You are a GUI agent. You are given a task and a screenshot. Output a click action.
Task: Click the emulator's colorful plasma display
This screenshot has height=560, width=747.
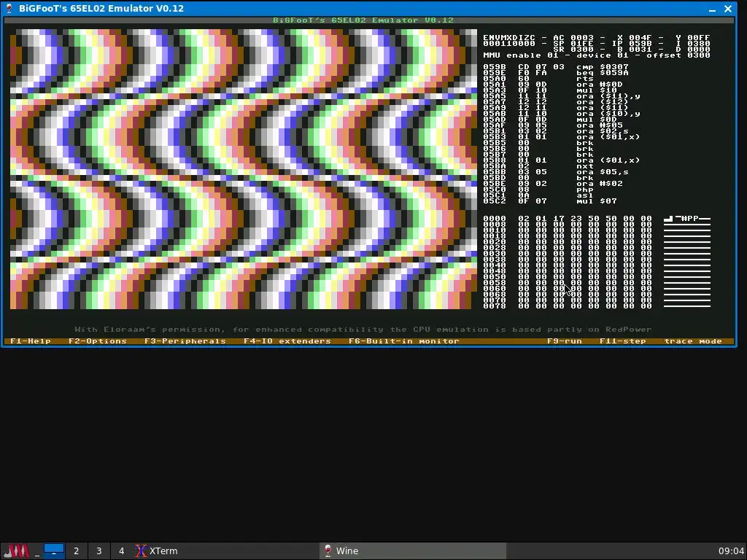pyautogui.click(x=244, y=169)
